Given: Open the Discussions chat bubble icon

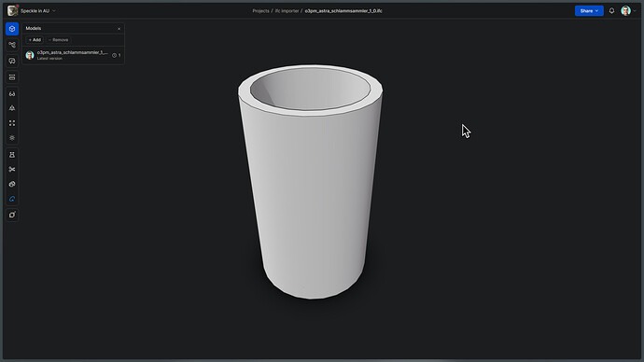Looking at the screenshot, I should [x=12, y=61].
